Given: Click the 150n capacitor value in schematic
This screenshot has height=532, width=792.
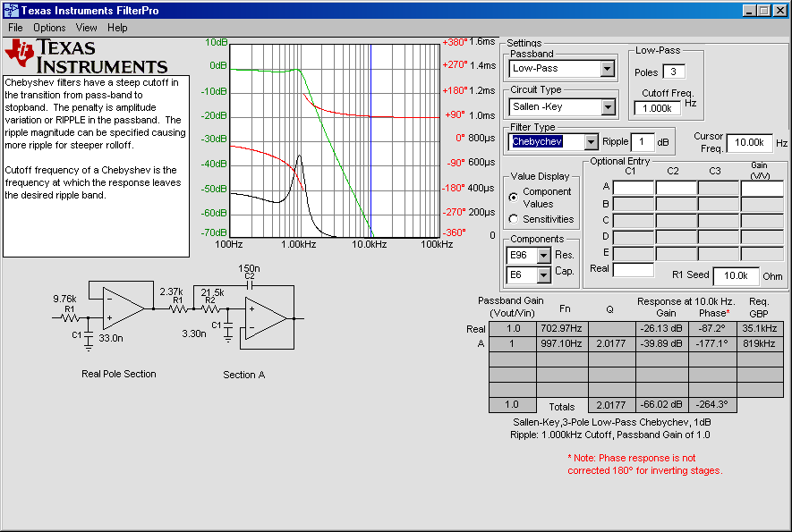Looking at the screenshot, I should click(249, 268).
